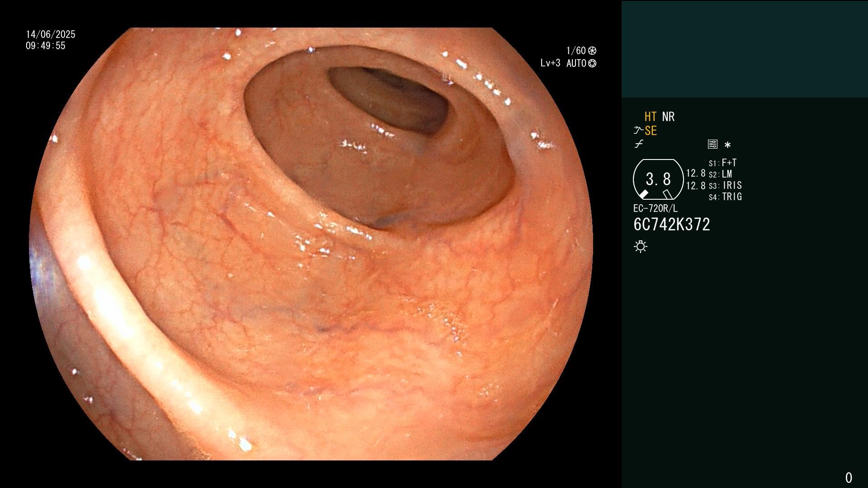The image size is (868, 488).
Task: Click the serial number 6C742K372
Action: tap(672, 225)
